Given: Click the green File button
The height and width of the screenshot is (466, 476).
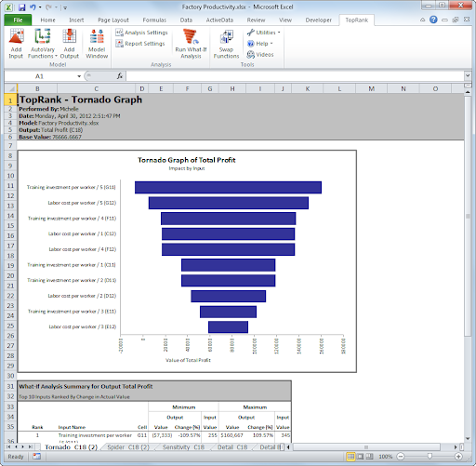Looking at the screenshot, I should [x=18, y=20].
